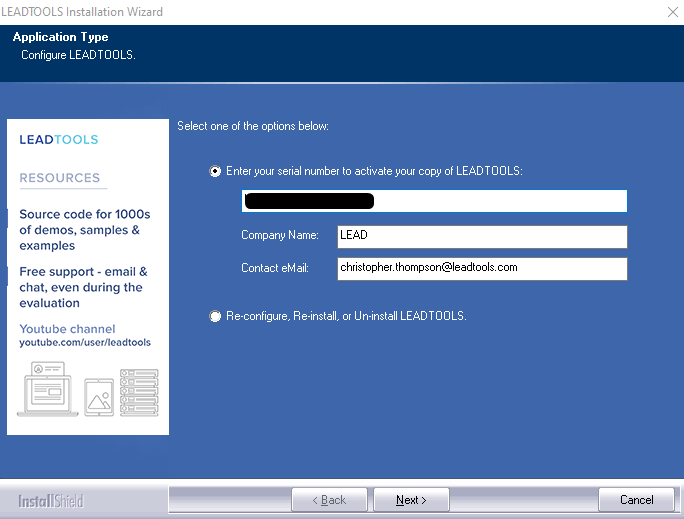This screenshot has width=684, height=519.
Task: Click the InstallShield logo text
Action: click(x=51, y=501)
